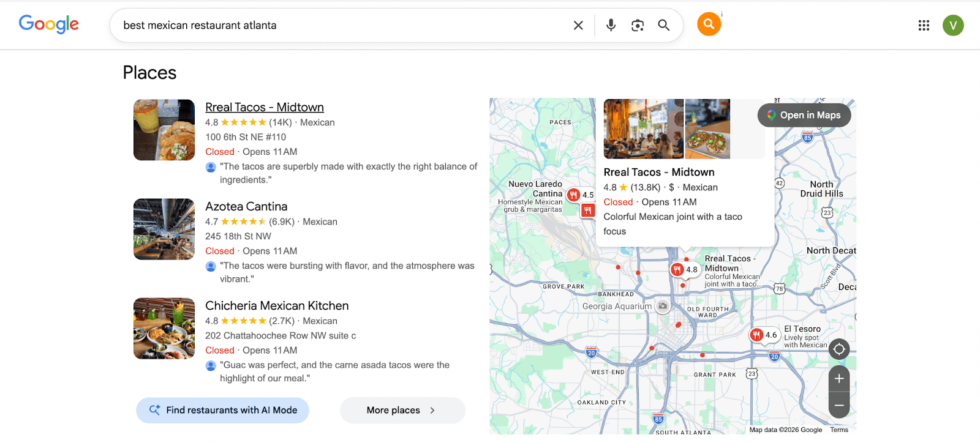
Task: Click the Georgia Aquarium camera marker
Action: (x=663, y=306)
